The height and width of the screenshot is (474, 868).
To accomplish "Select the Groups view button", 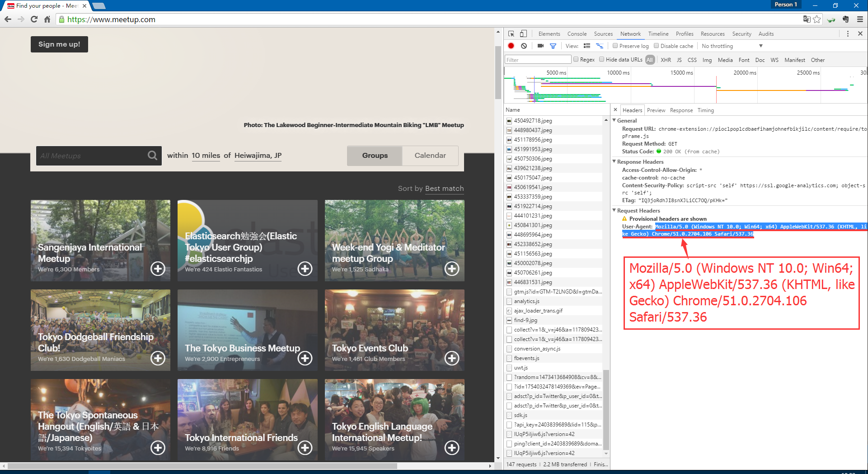I will pyautogui.click(x=375, y=156).
